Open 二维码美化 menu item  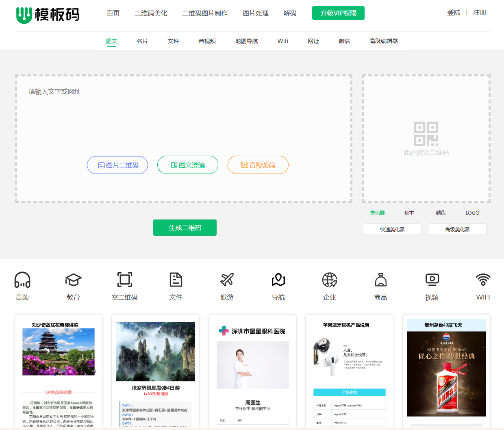tap(151, 13)
